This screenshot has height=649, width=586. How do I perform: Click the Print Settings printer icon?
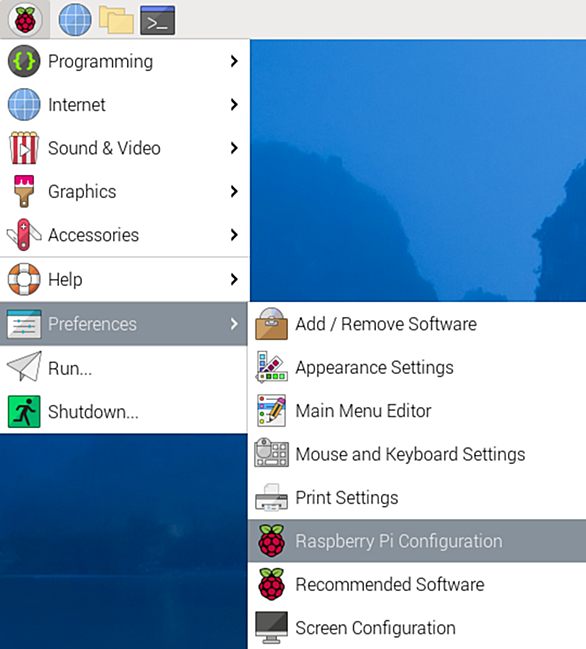(271, 497)
